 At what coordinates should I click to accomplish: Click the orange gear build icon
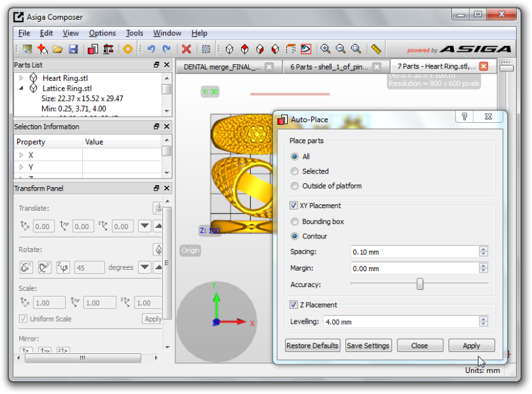pos(128,49)
